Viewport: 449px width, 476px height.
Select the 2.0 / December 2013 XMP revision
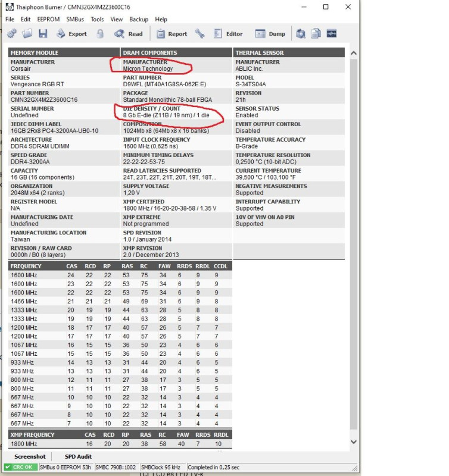coord(151,255)
